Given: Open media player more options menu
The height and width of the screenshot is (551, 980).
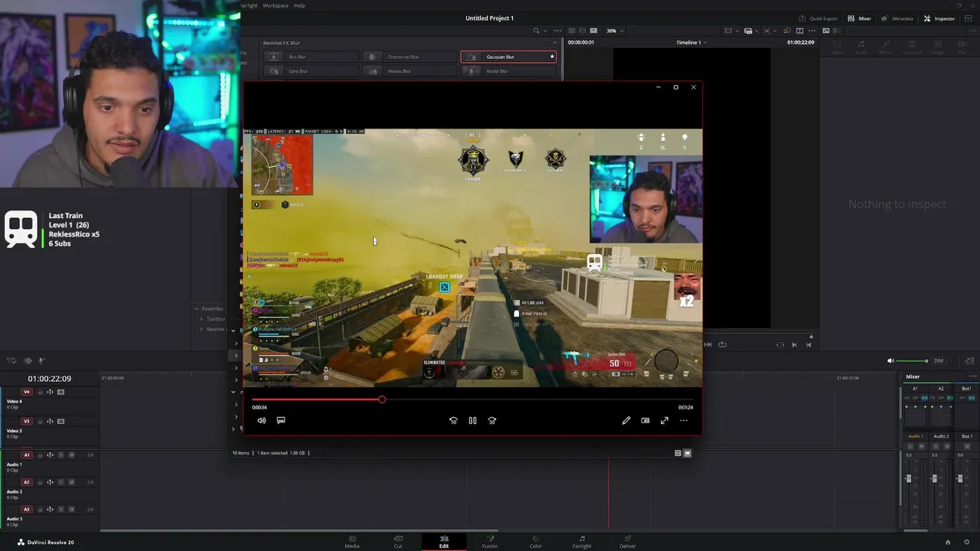Looking at the screenshot, I should (684, 420).
